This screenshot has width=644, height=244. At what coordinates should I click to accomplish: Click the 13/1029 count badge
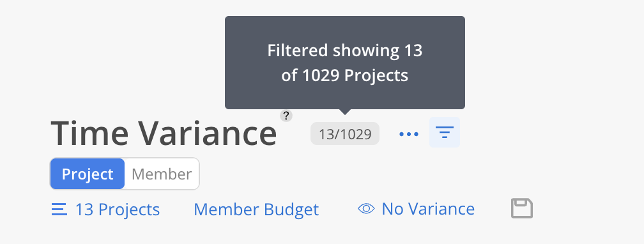coord(345,133)
